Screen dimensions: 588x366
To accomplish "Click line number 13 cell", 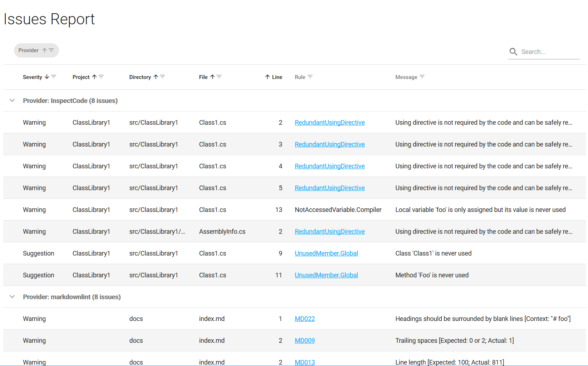I will click(x=279, y=210).
